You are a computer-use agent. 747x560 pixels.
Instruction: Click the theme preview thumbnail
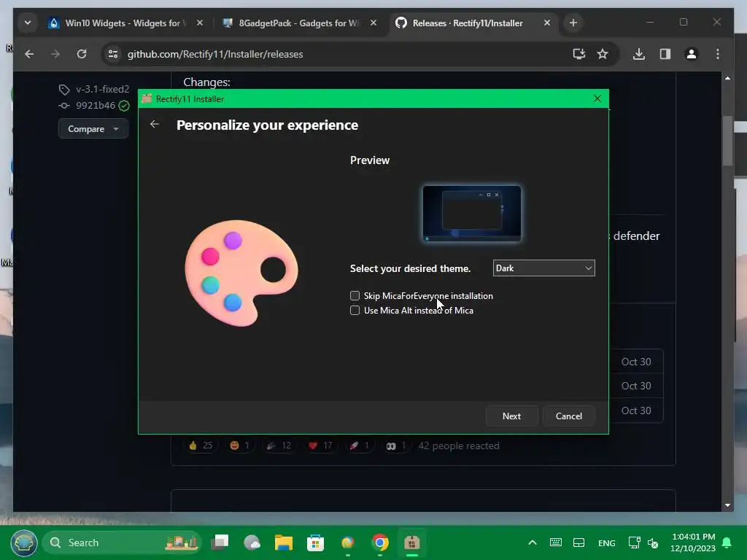click(x=472, y=214)
